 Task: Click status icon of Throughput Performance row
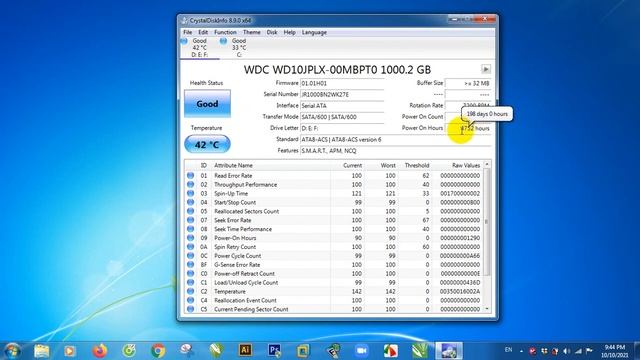point(190,184)
